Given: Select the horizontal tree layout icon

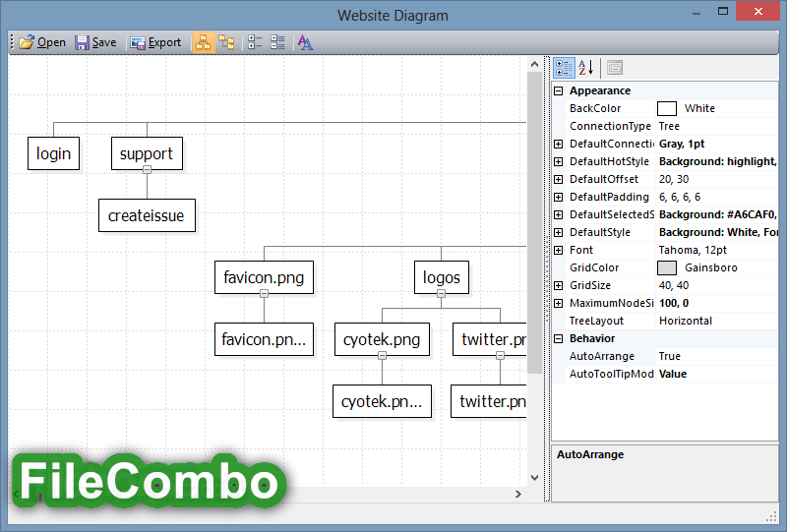Looking at the screenshot, I should pos(227,42).
